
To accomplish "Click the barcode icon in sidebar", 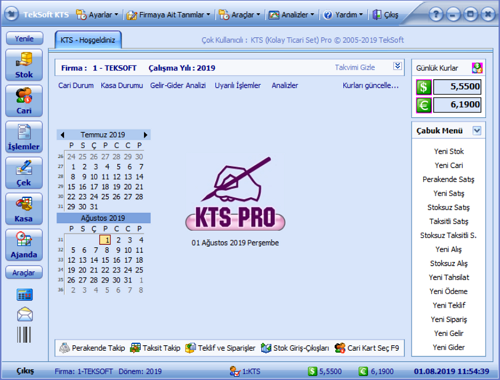I will (x=24, y=335).
